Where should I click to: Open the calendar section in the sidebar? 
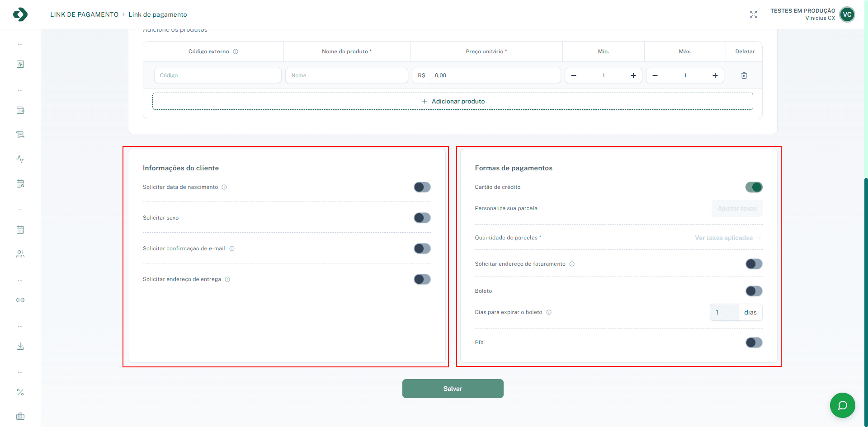click(20, 229)
